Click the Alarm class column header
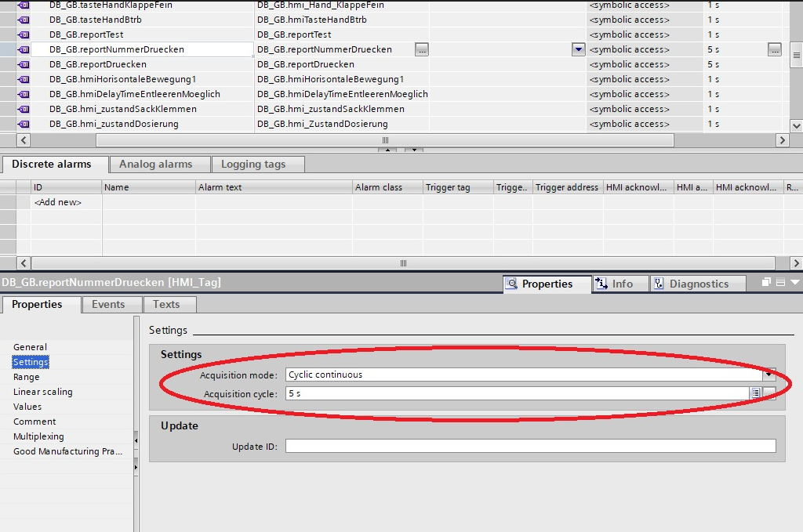 click(x=387, y=187)
